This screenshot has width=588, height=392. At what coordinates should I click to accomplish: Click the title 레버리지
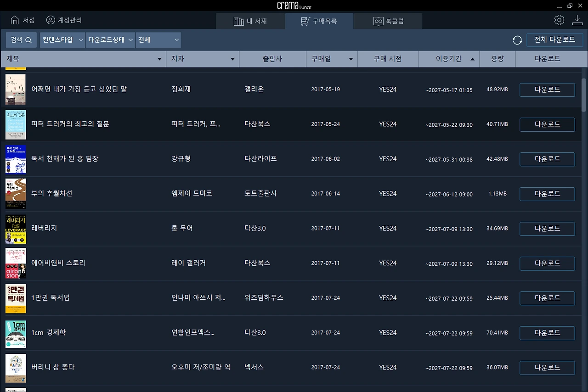coord(44,228)
